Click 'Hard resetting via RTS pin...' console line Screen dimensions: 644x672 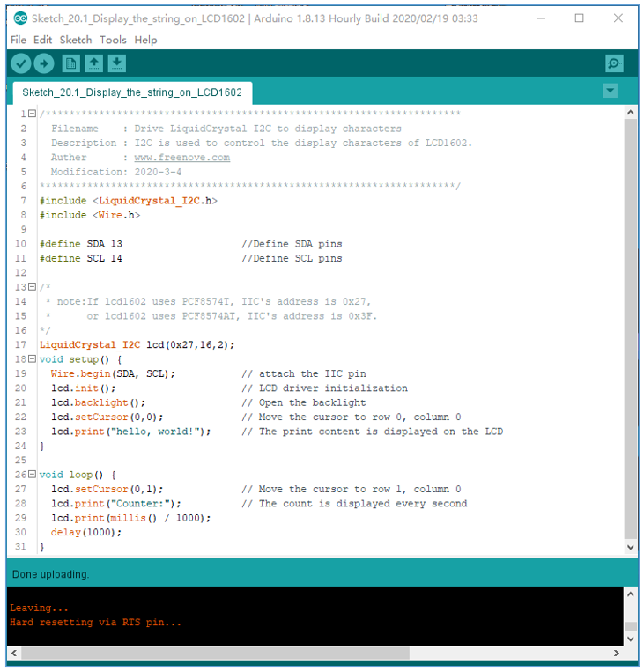pyautogui.click(x=95, y=623)
